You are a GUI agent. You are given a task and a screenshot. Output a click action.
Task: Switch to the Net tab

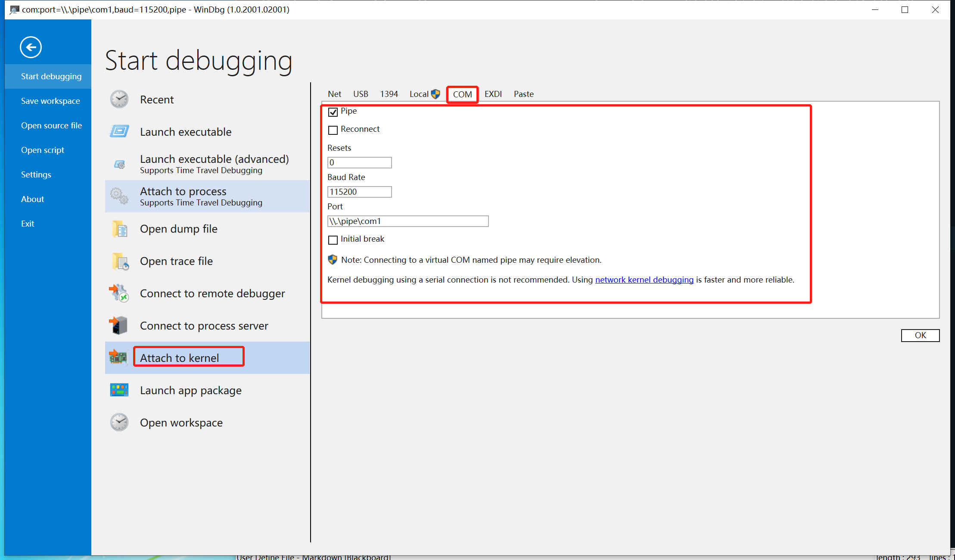[x=334, y=94]
